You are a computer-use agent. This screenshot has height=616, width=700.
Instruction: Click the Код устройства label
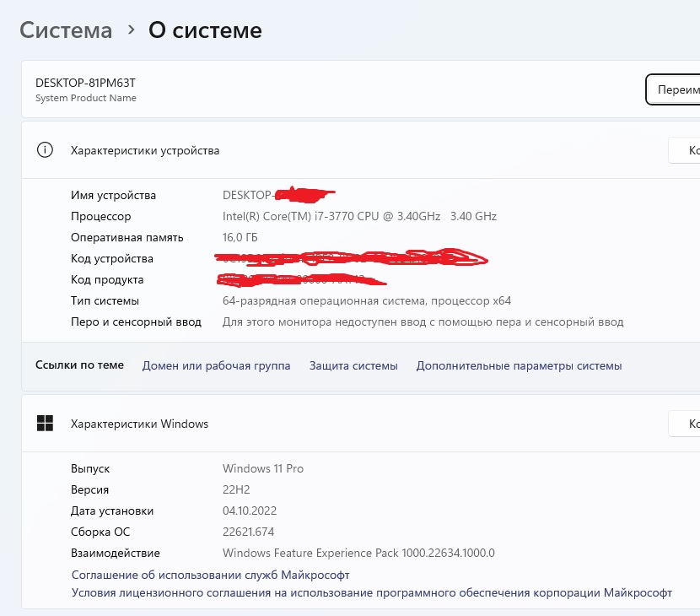(111, 259)
